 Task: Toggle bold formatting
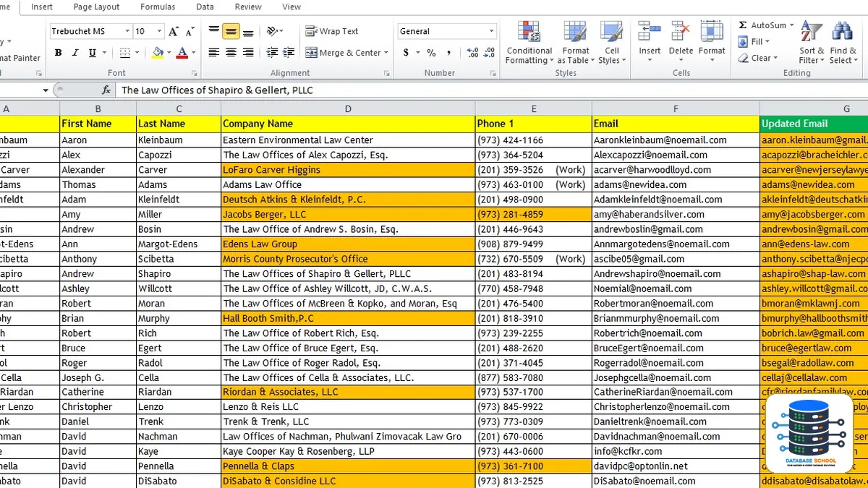tap(58, 53)
